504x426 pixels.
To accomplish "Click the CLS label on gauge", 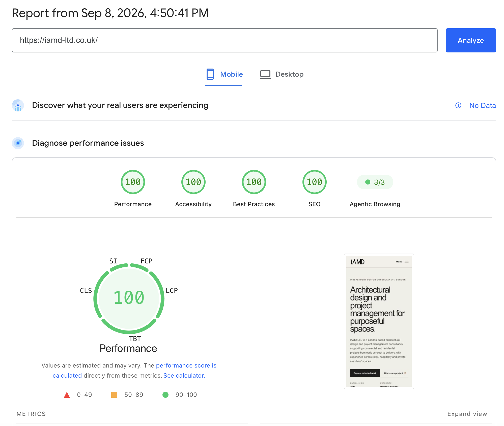I will click(x=86, y=291).
